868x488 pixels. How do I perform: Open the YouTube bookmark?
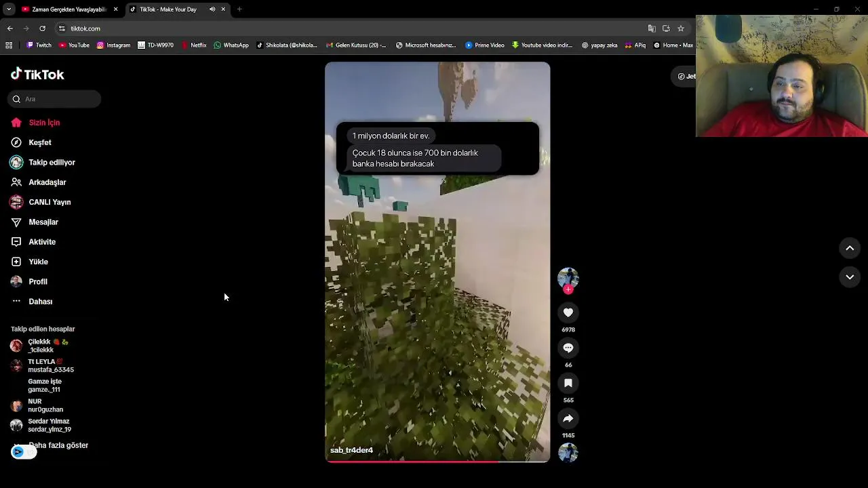point(74,45)
